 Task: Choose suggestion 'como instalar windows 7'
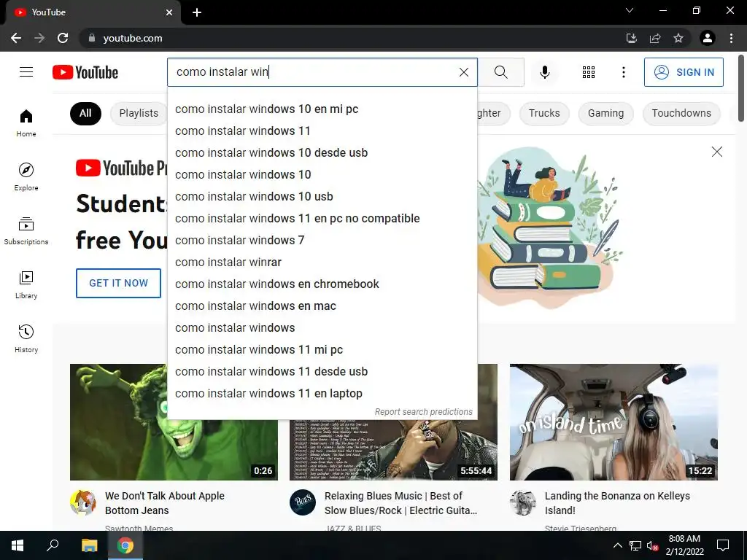[322, 241]
